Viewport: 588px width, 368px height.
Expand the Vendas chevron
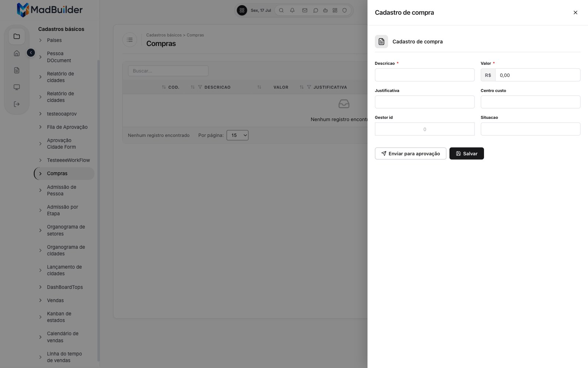[x=40, y=300]
